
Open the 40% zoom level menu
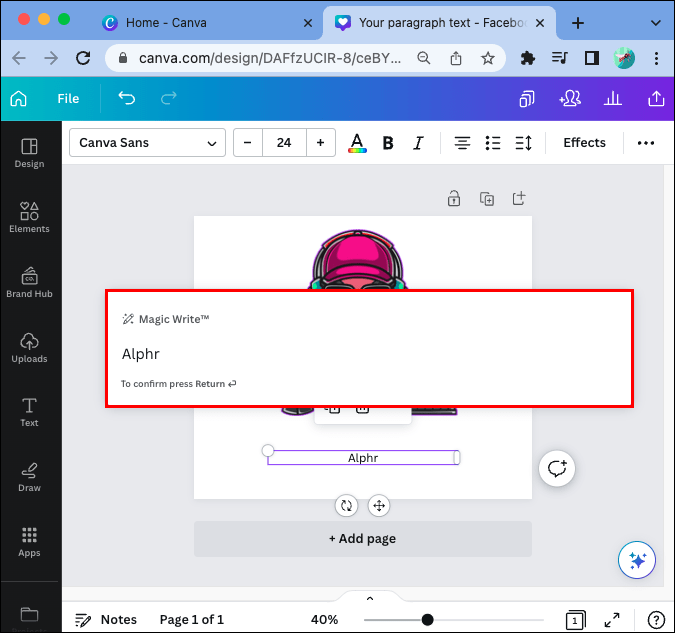(x=325, y=620)
